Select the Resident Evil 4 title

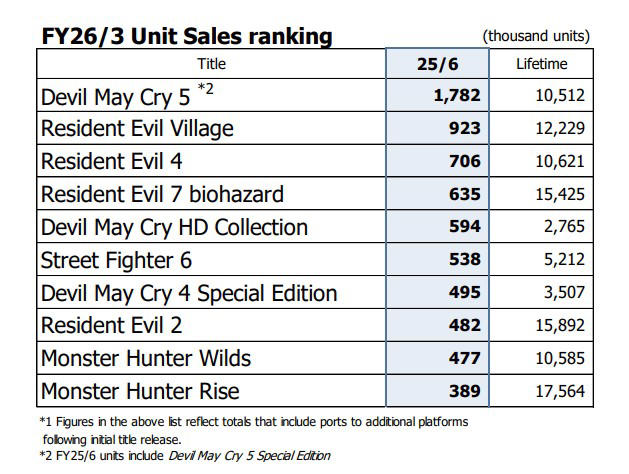pos(112,161)
